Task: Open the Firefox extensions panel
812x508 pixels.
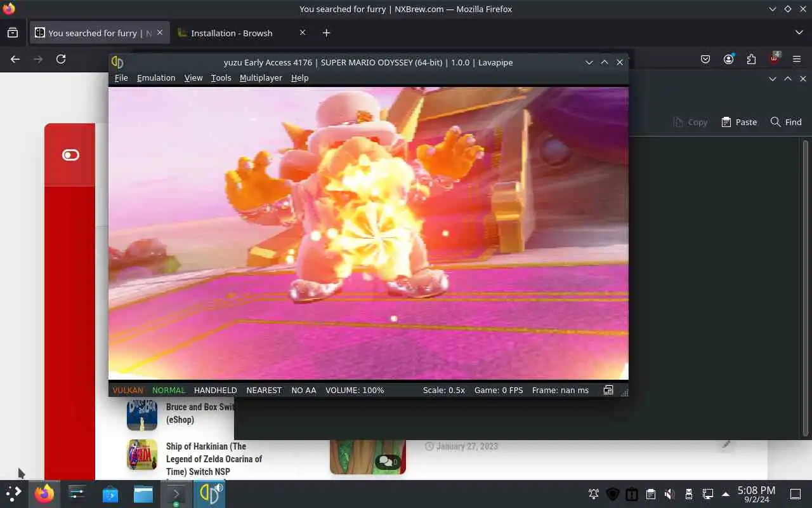Action: coord(751,59)
